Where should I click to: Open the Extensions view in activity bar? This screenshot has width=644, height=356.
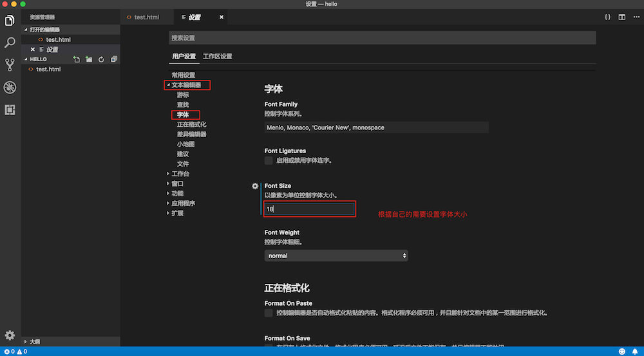(10, 109)
